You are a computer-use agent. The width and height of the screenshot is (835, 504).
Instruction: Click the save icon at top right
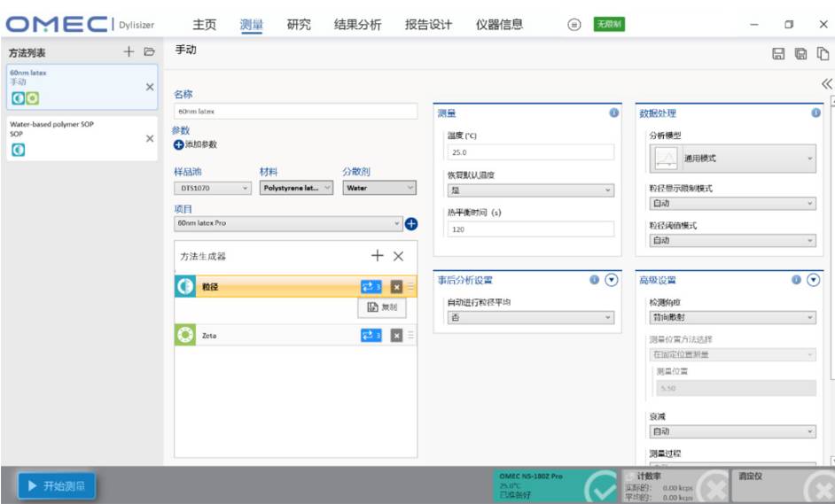[778, 55]
